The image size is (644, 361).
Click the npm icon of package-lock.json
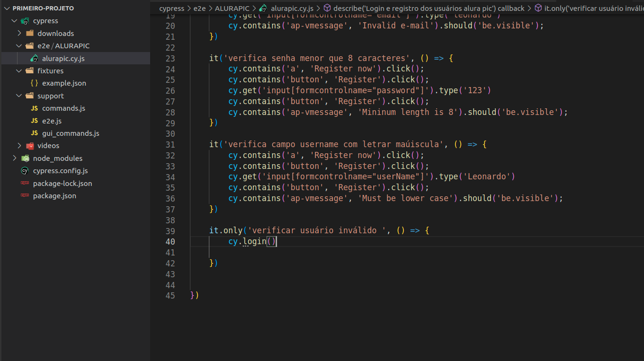tap(25, 183)
